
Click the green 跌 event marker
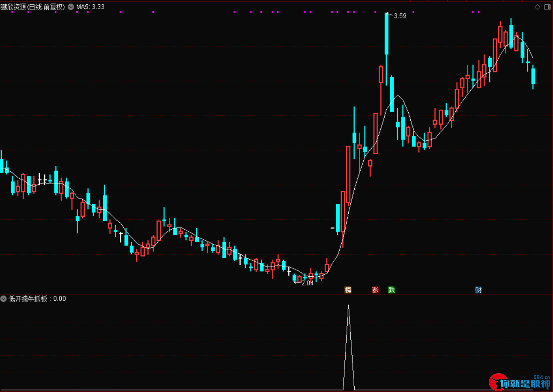click(391, 290)
